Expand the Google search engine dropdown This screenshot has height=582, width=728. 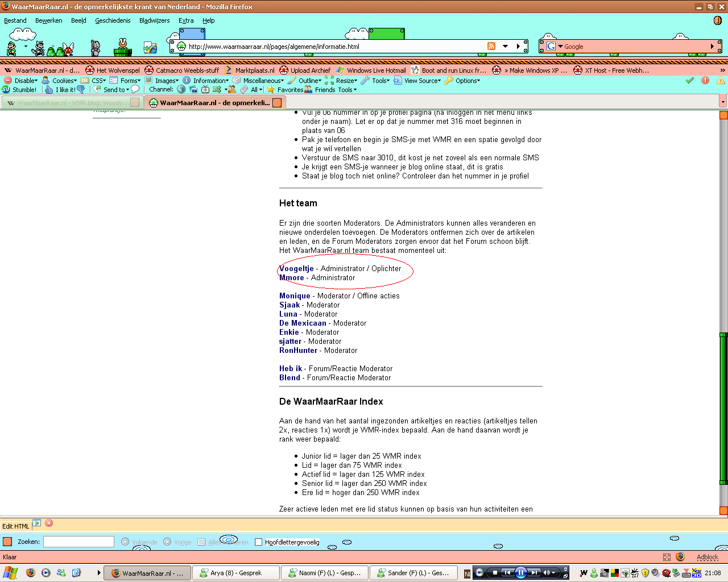coord(560,47)
